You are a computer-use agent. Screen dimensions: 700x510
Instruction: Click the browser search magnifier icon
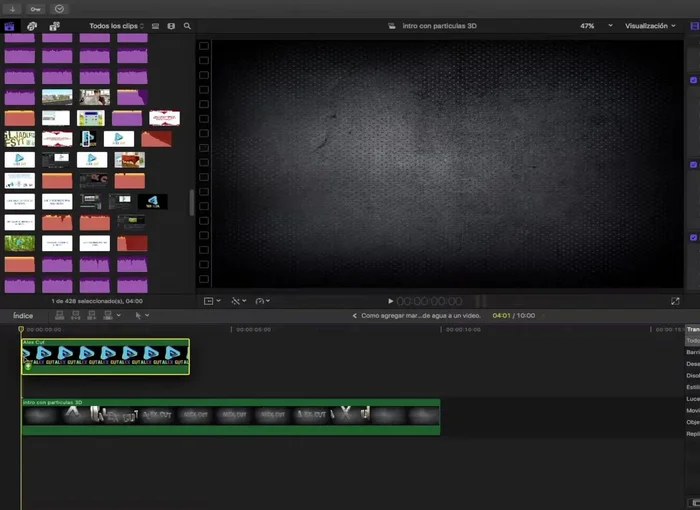coord(187,26)
